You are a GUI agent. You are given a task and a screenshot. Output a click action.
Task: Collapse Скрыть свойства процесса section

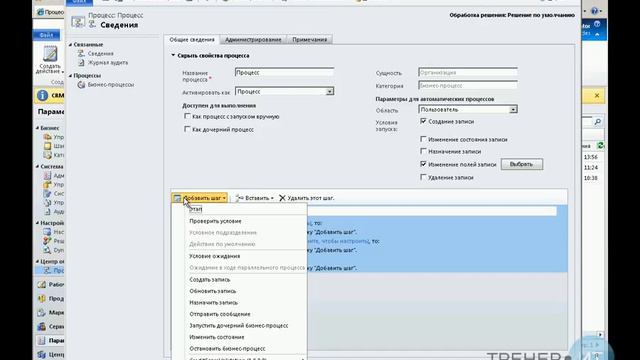coord(173,55)
